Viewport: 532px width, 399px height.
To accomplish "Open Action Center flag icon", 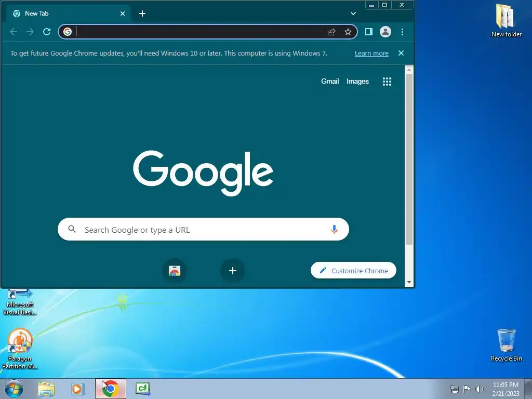I will [x=467, y=389].
